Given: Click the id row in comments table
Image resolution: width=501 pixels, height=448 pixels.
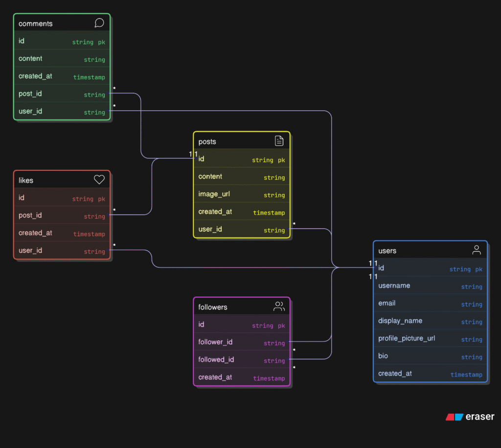Looking at the screenshot, I should (62, 41).
